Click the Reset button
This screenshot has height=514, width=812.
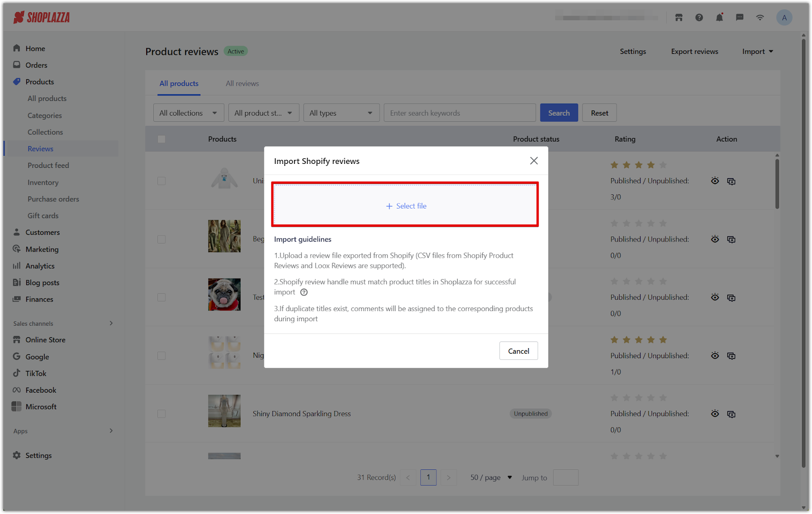[x=599, y=113]
